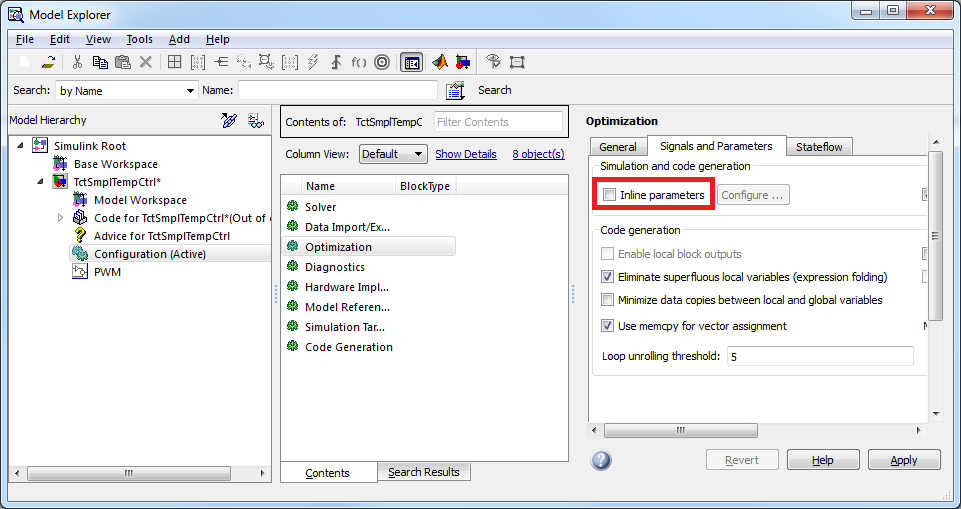This screenshot has height=509, width=961.
Task: Click the Open folder toolbar icon
Action: (x=48, y=62)
